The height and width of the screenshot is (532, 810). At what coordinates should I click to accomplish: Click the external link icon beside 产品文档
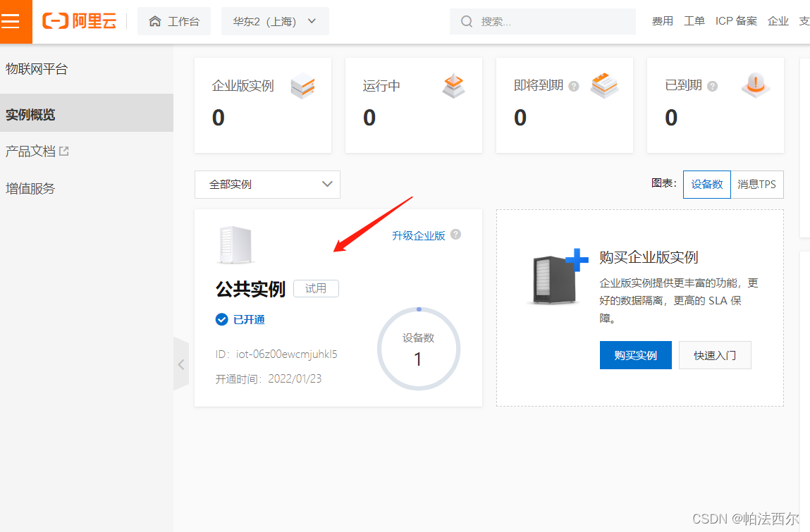pos(64,151)
